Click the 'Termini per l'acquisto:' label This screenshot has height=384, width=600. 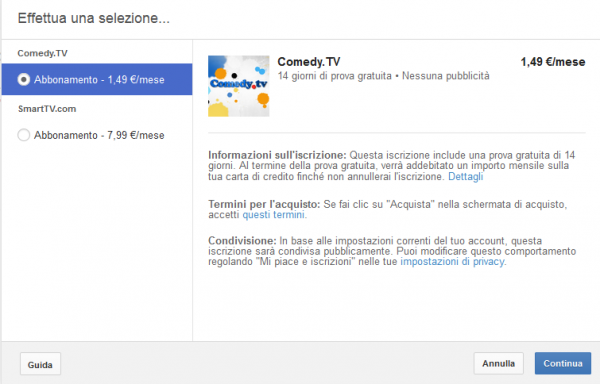264,204
